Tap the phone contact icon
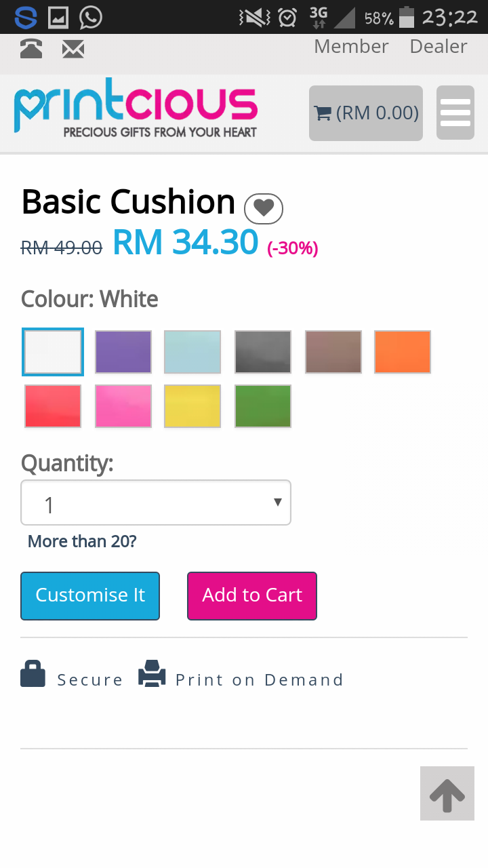This screenshot has width=488, height=868. [x=31, y=49]
